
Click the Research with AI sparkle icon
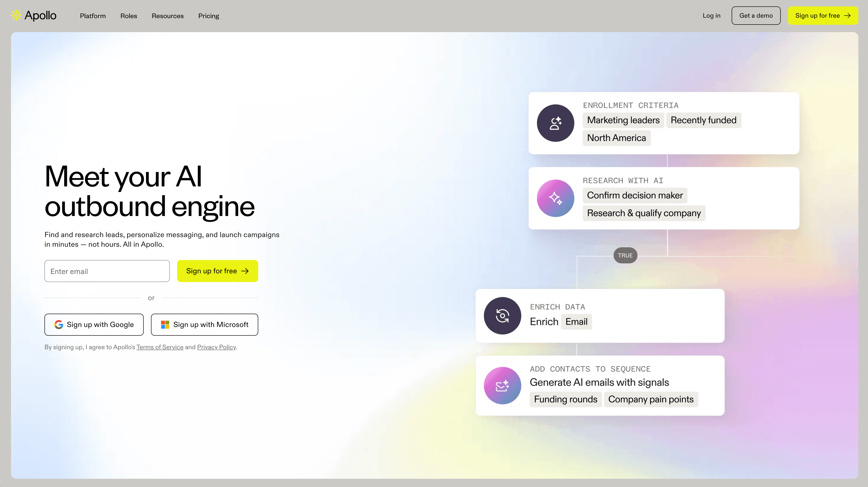pos(555,198)
